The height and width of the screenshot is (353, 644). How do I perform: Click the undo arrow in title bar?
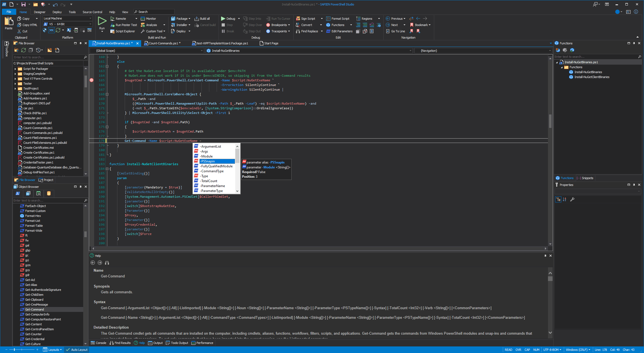tap(55, 5)
